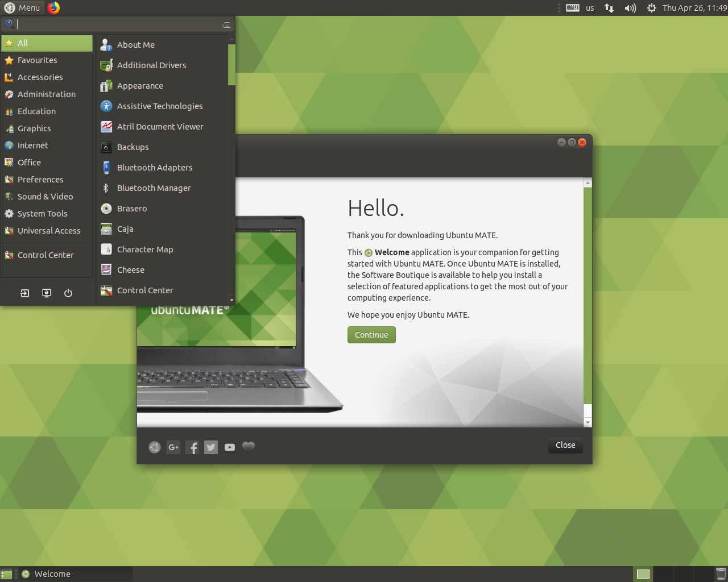Open the Twitter icon in the Welcome footer
The image size is (728, 582).
coord(211,447)
